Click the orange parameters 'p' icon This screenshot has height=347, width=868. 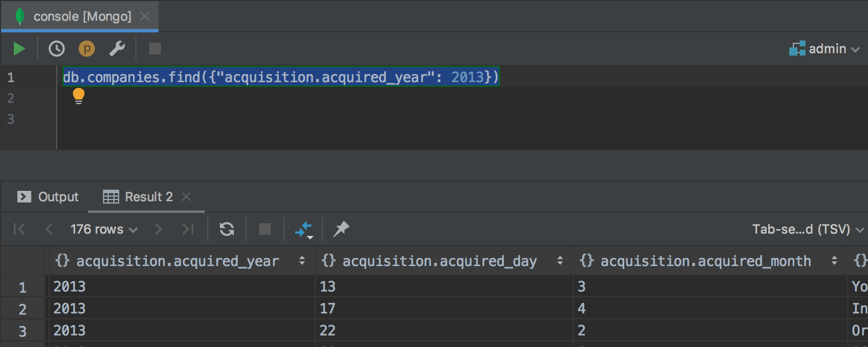[87, 49]
